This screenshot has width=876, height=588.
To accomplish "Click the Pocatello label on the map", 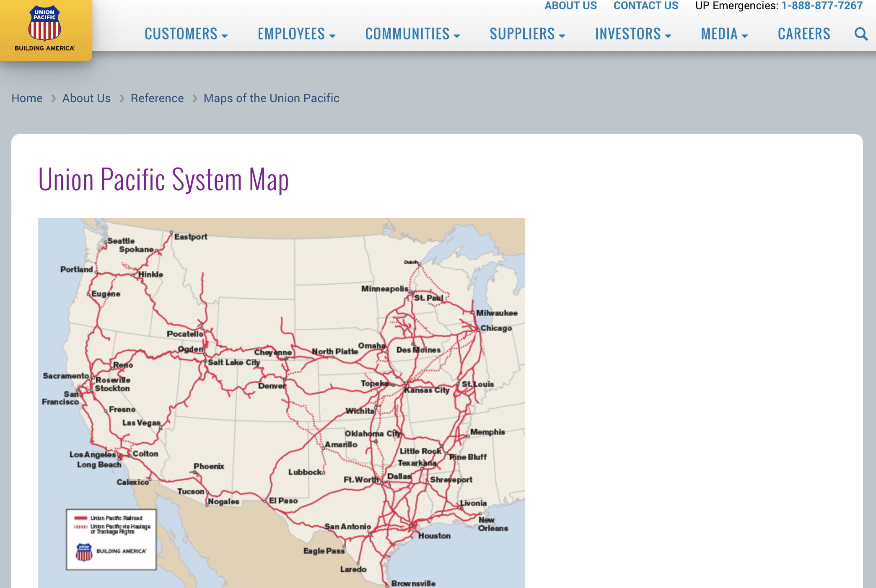I will (x=185, y=334).
